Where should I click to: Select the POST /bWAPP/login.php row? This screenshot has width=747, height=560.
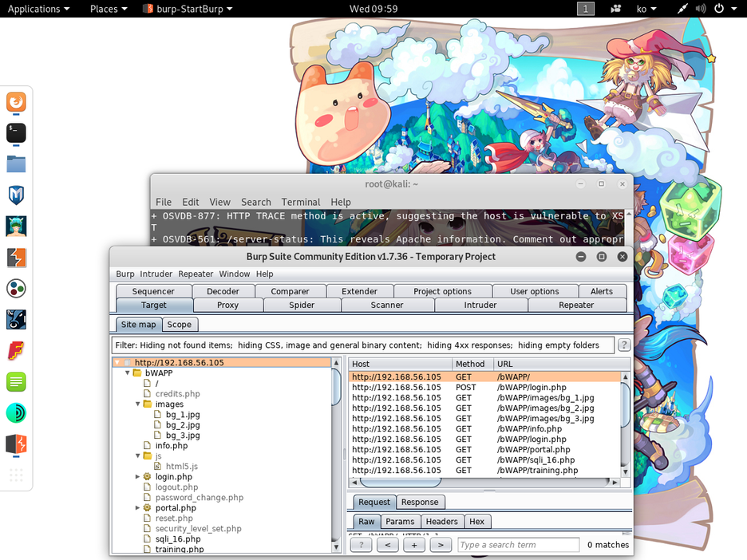point(485,387)
